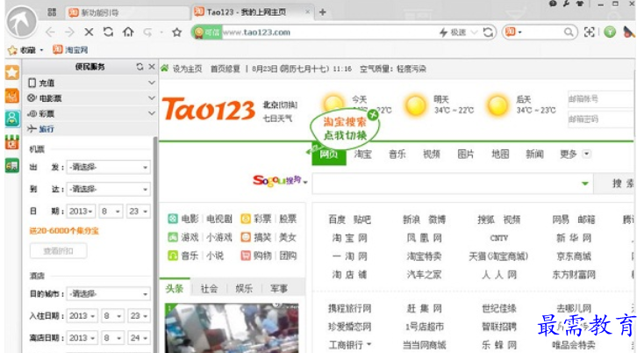Select the 音乐 search tab
This screenshot has height=353, width=644.
click(x=397, y=154)
